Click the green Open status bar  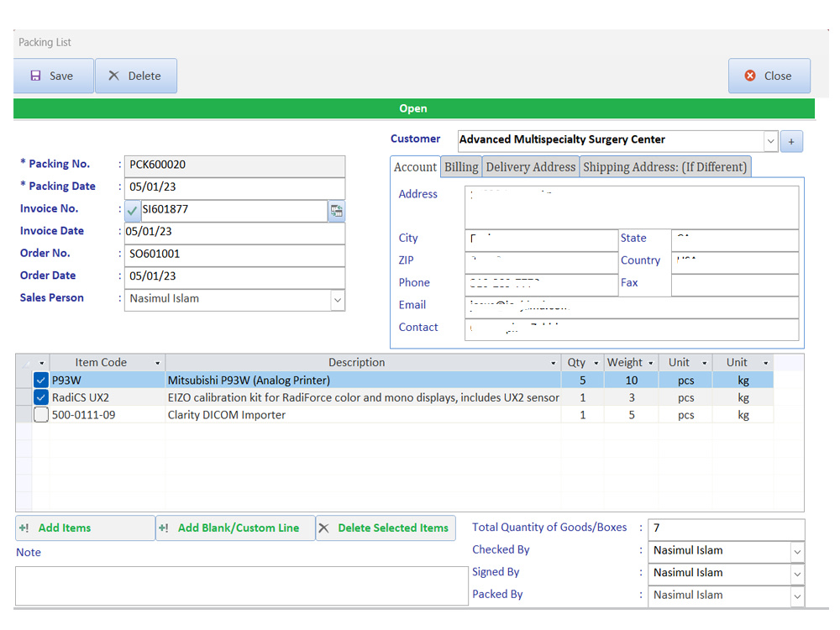coord(413,108)
